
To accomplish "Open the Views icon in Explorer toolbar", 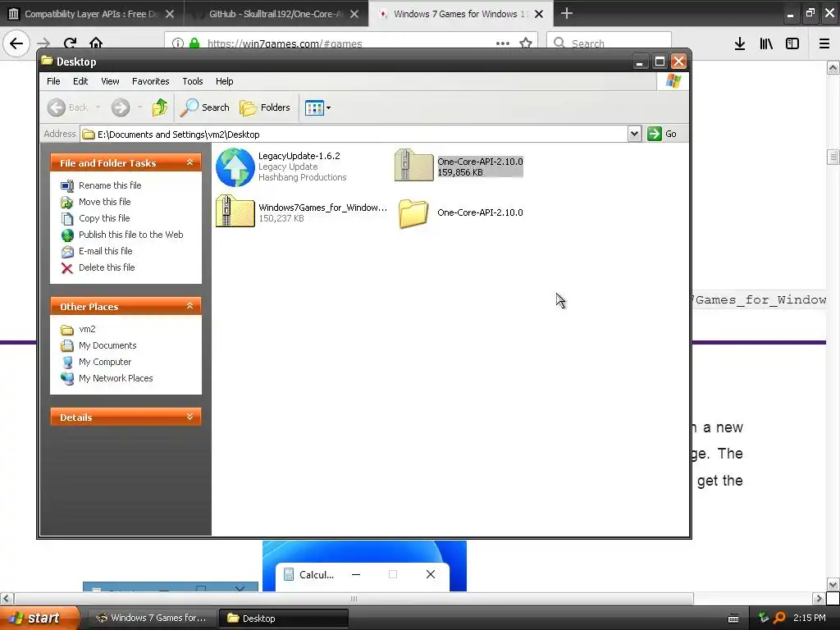I will (x=314, y=107).
